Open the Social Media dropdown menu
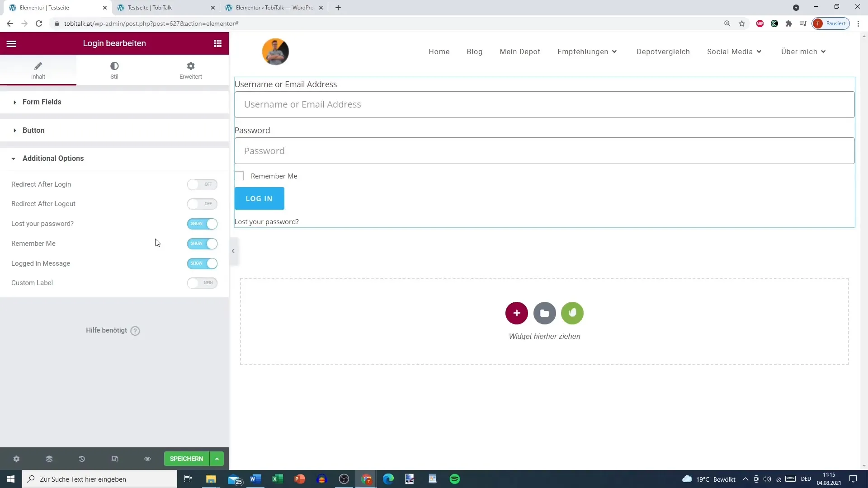Image resolution: width=868 pixels, height=488 pixels. tap(734, 52)
